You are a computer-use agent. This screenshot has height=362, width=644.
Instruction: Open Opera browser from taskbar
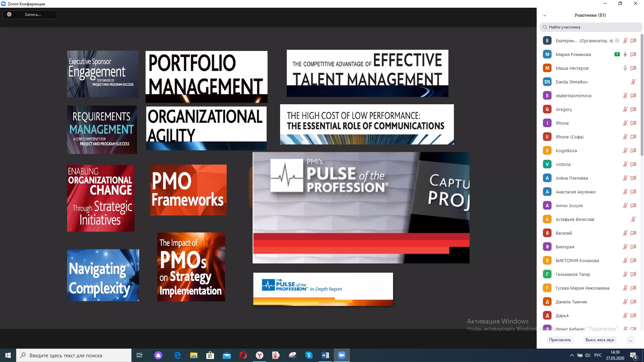coord(243,355)
